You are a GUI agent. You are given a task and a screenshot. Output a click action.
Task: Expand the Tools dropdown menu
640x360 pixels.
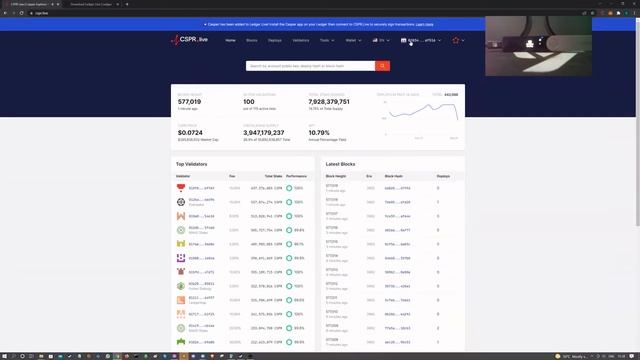click(x=327, y=40)
